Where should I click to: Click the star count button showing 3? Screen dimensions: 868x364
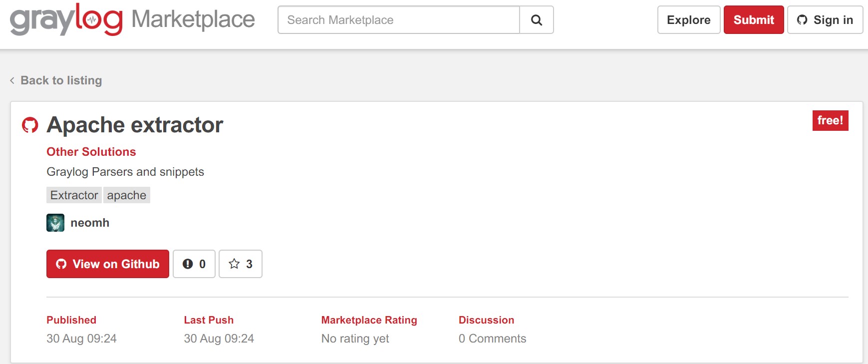coord(241,264)
